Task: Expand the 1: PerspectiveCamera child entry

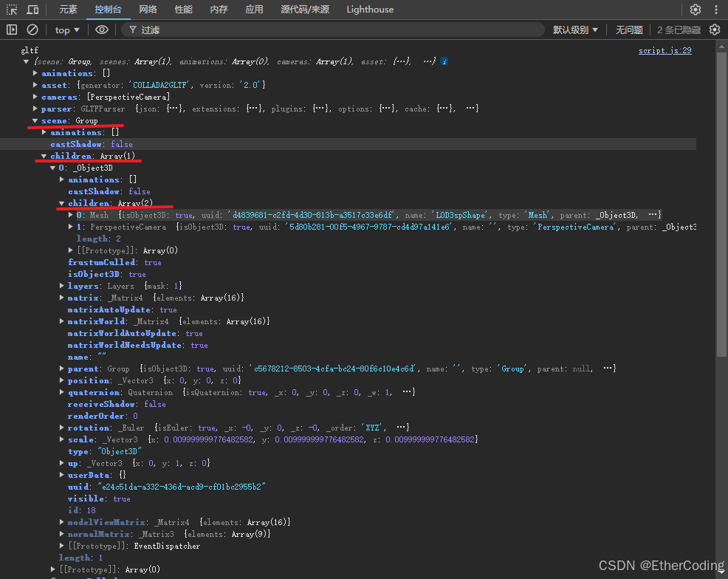Action: [71, 227]
